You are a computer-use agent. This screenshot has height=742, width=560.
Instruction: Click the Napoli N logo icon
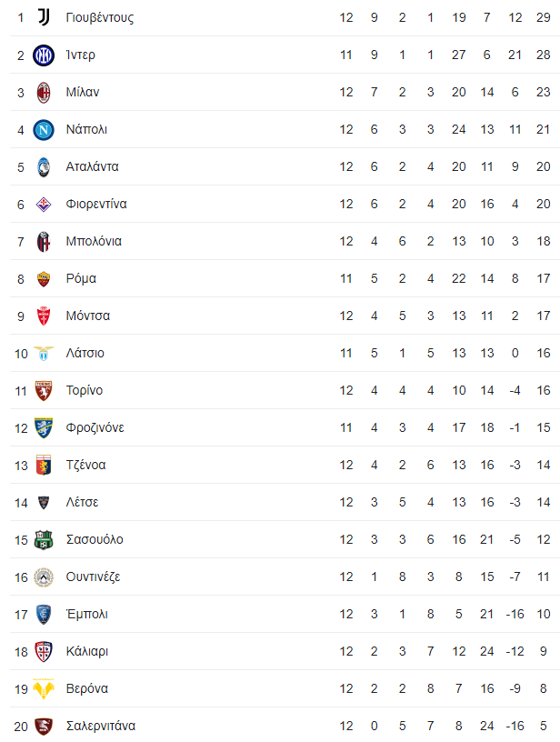point(44,130)
